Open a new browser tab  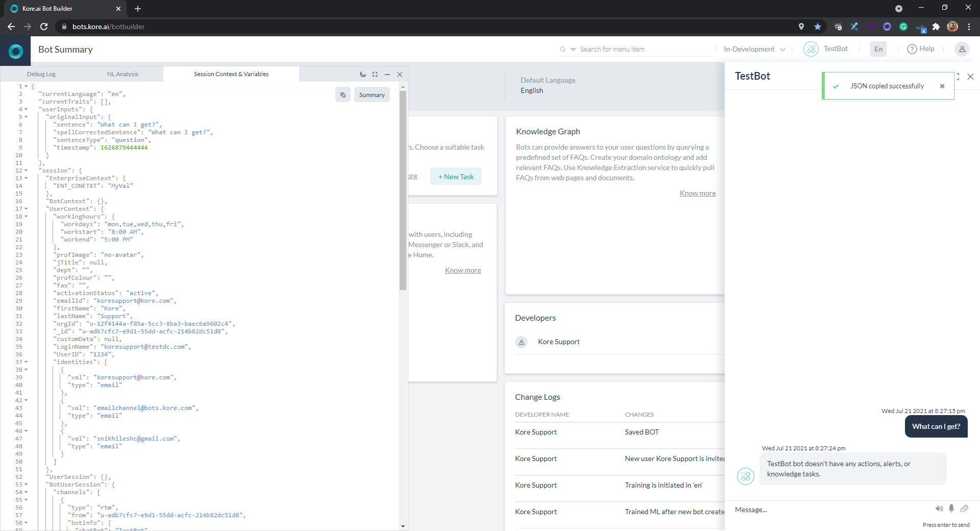[138, 9]
